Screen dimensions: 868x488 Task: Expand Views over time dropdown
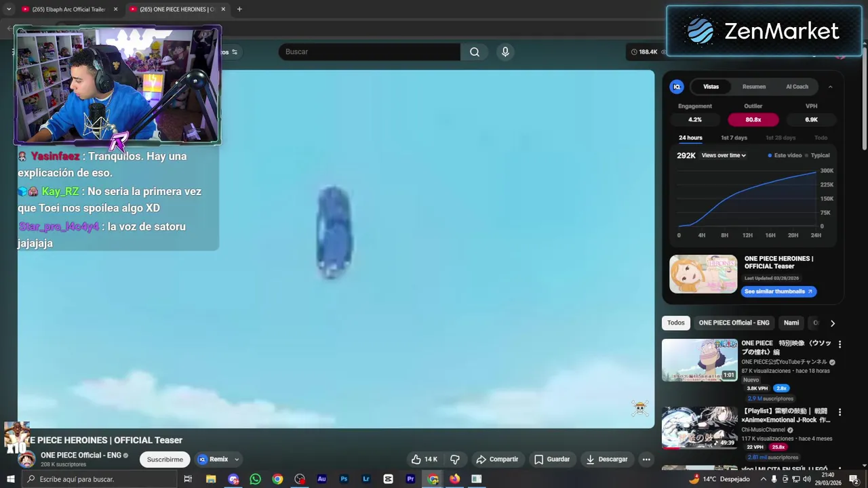click(x=724, y=155)
